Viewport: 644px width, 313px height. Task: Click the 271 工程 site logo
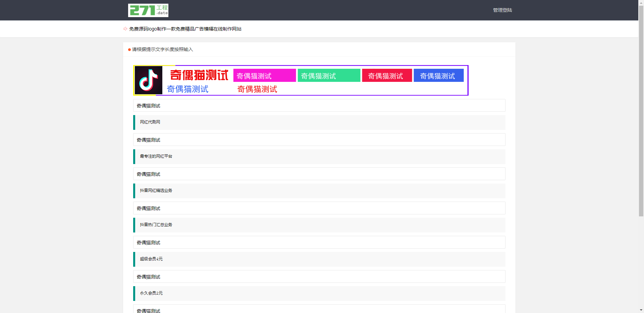[148, 10]
